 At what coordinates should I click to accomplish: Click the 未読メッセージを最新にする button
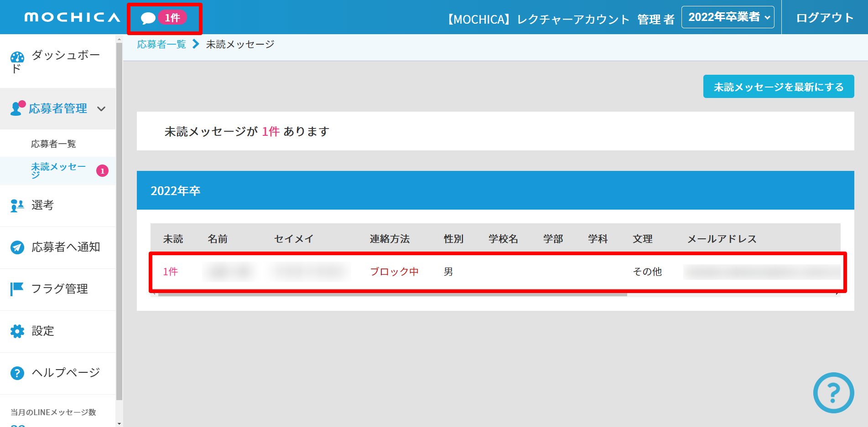coord(778,87)
